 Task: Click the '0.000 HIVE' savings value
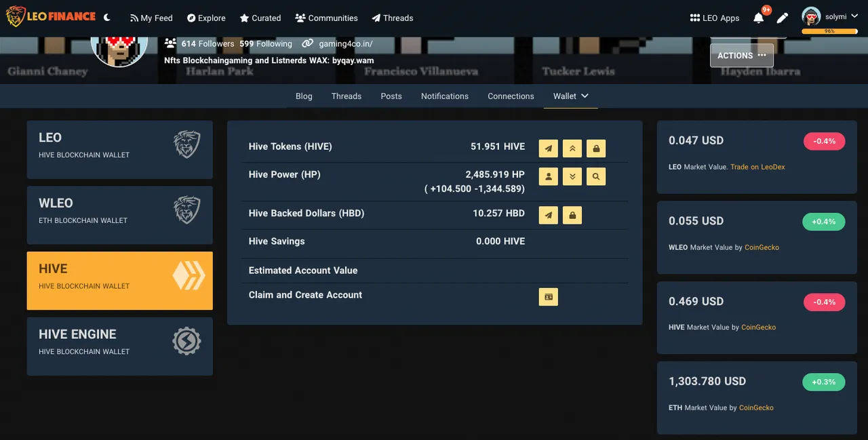500,241
